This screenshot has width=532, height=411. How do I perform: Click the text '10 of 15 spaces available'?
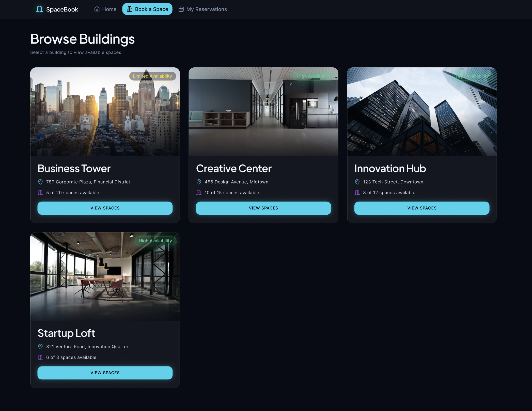232,193
